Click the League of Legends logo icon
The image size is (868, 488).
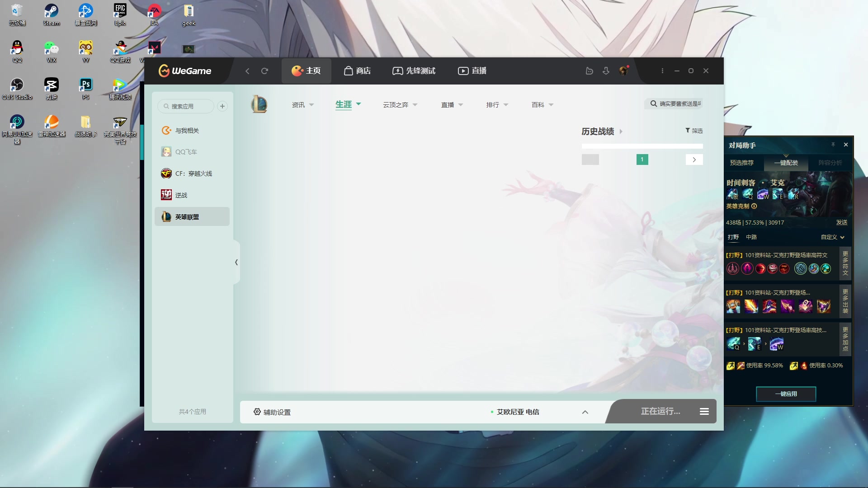259,104
